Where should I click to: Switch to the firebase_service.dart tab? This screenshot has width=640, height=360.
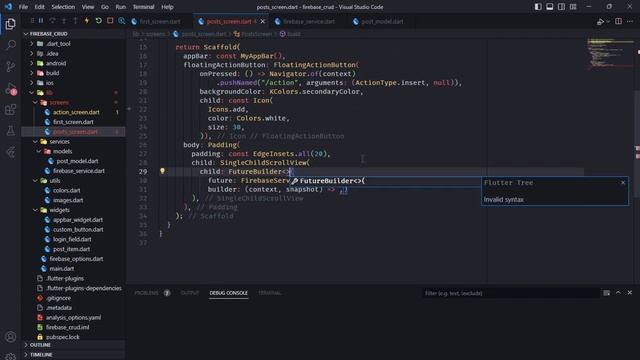[x=309, y=21]
